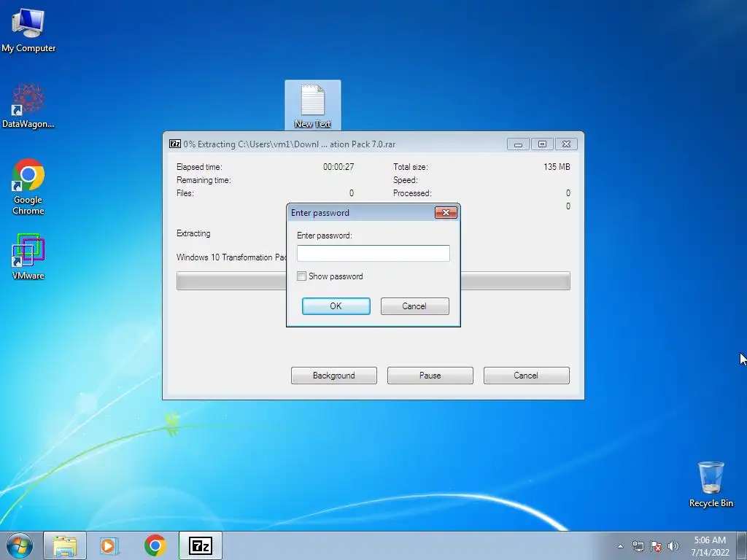Select the Google Chrome desktop shortcut
The width and height of the screenshot is (747, 560).
[x=28, y=187]
